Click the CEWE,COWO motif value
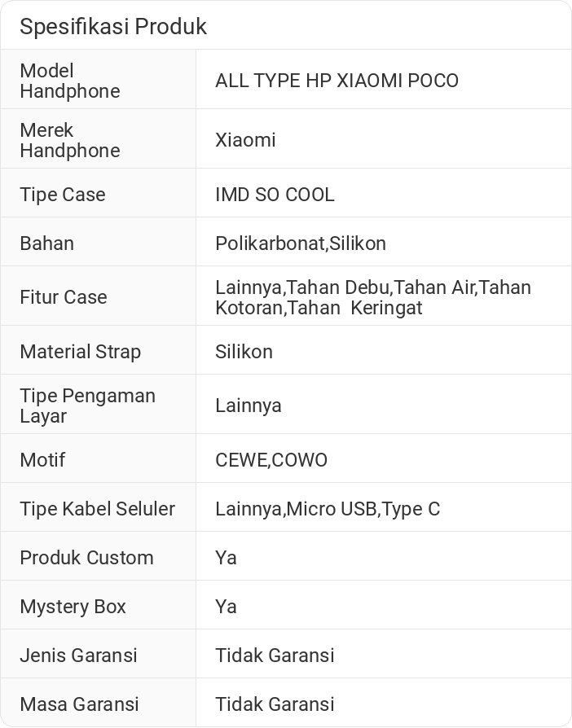 point(271,460)
